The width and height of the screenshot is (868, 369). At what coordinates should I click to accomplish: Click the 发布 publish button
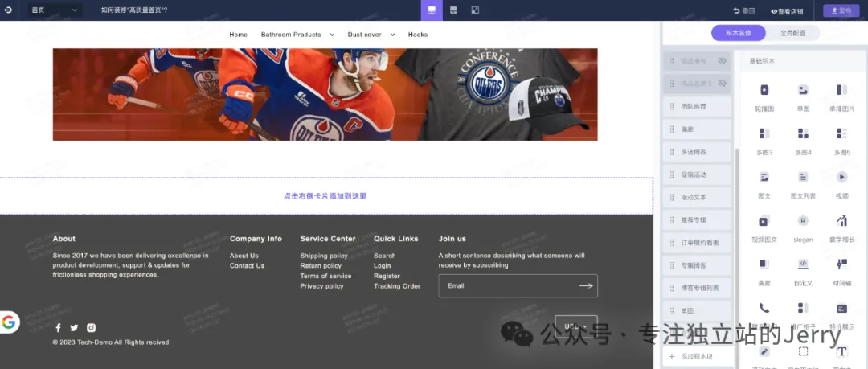(x=841, y=10)
